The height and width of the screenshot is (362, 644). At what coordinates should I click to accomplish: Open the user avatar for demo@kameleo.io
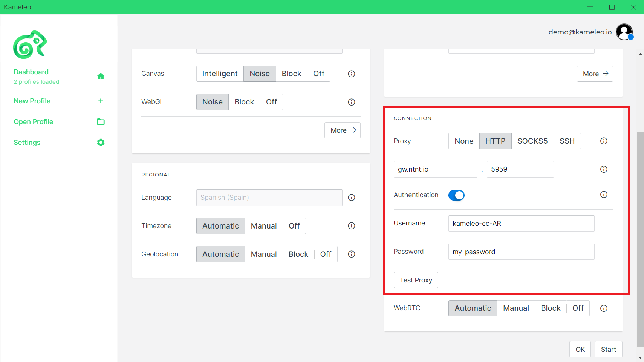point(624,32)
